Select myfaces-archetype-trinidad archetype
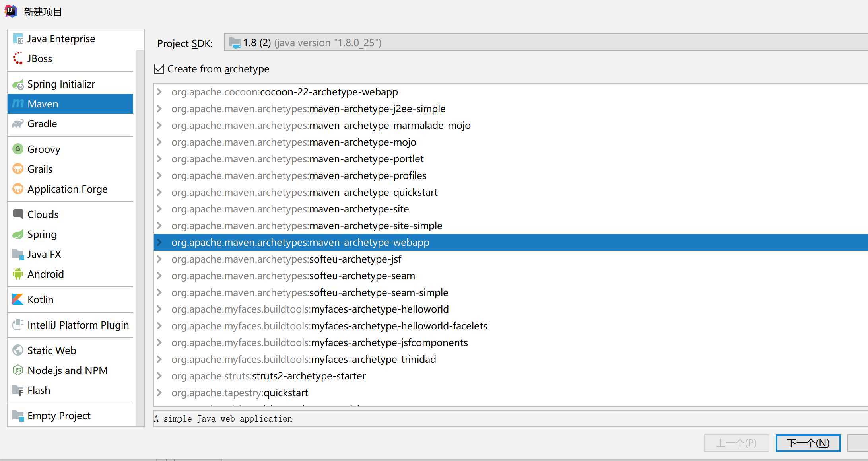The width and height of the screenshot is (868, 461). (x=511, y=359)
